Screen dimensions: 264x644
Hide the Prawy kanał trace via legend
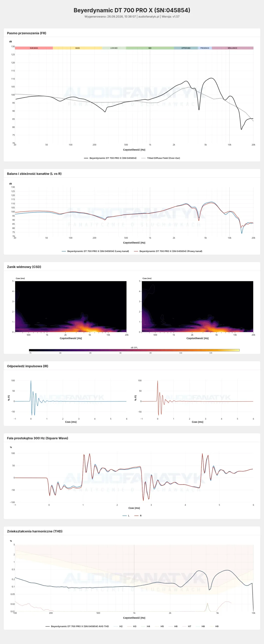168,251
